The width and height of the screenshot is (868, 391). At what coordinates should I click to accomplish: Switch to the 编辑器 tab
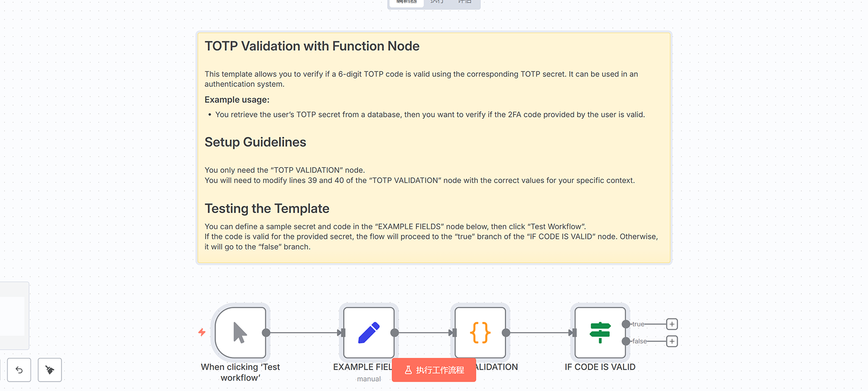407,2
